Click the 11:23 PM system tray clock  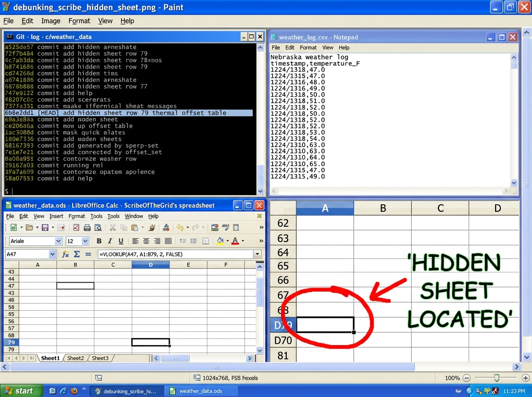coord(514,391)
